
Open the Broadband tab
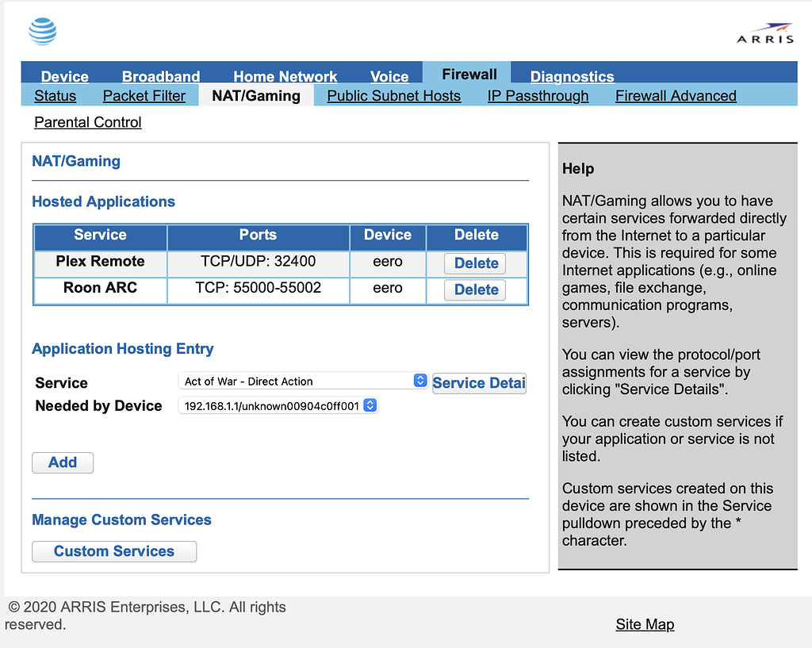click(x=160, y=76)
